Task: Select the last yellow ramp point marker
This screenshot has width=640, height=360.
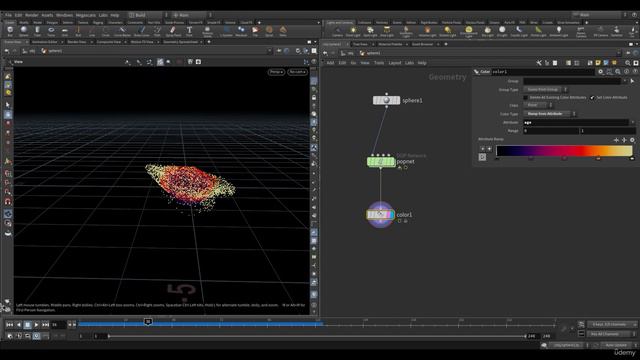Action: click(632, 158)
